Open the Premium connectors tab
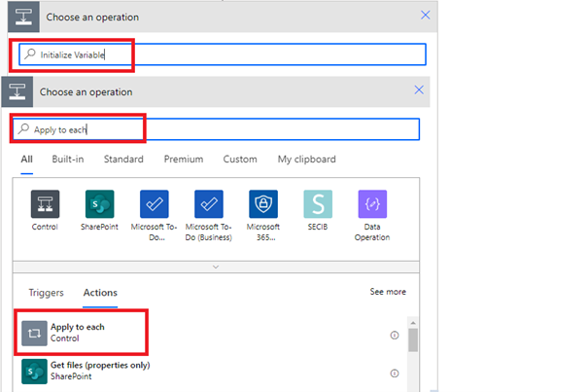This screenshot has height=392, width=588. [x=184, y=160]
